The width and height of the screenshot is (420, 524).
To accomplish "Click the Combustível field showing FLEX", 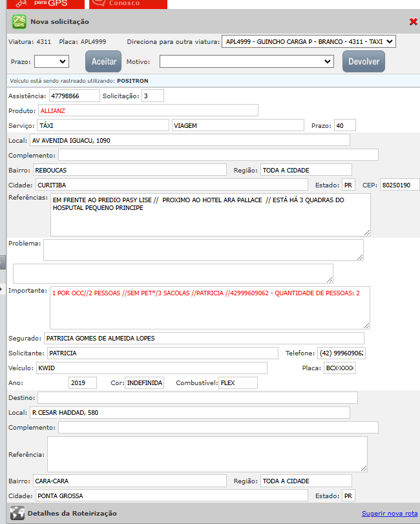I will pos(238,383).
